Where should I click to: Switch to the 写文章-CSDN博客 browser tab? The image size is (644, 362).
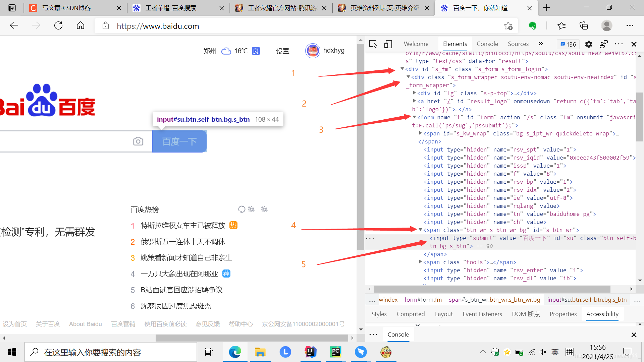click(x=75, y=8)
